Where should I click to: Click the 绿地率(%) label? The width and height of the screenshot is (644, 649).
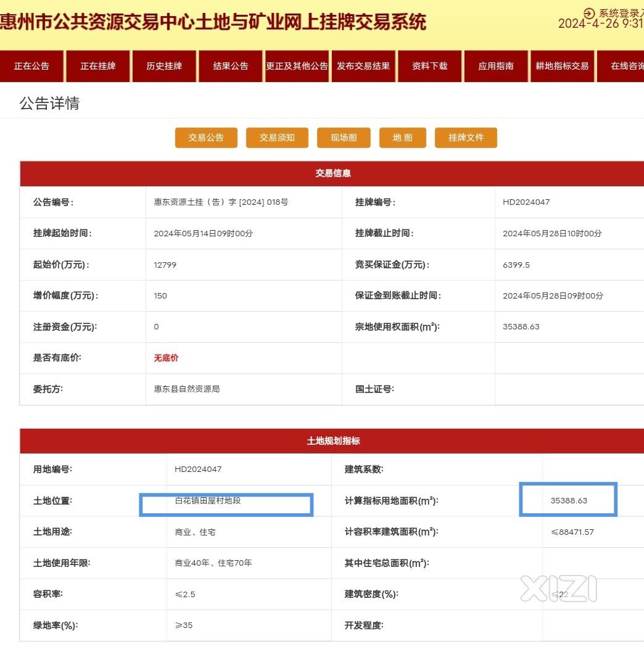click(x=56, y=626)
